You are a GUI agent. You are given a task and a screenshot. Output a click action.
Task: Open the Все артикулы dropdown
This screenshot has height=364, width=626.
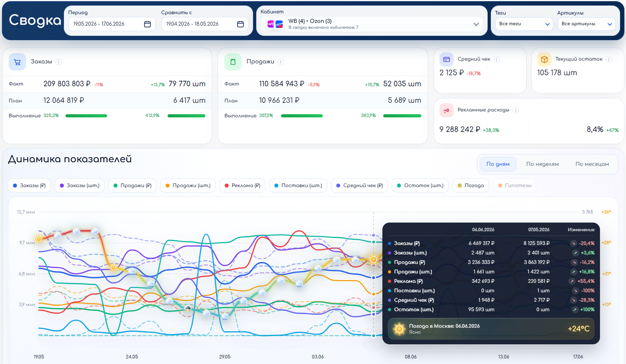586,24
